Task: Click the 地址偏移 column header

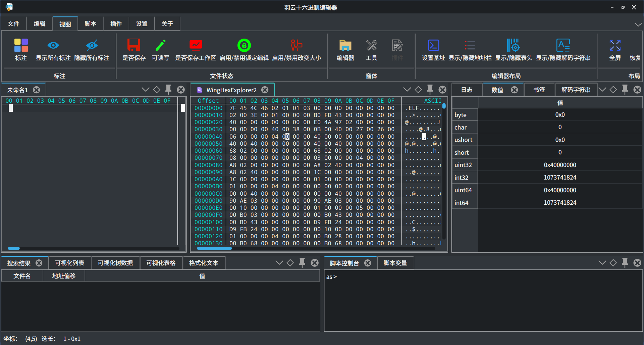Action: tap(64, 276)
